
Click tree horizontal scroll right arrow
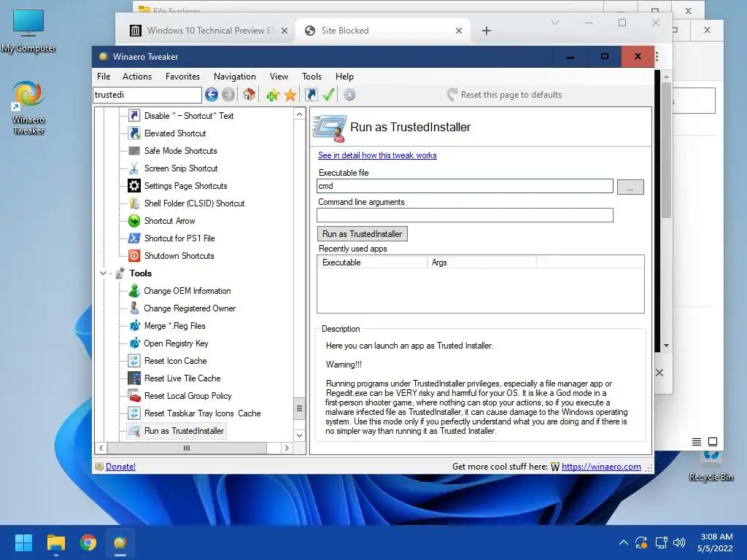287,448
